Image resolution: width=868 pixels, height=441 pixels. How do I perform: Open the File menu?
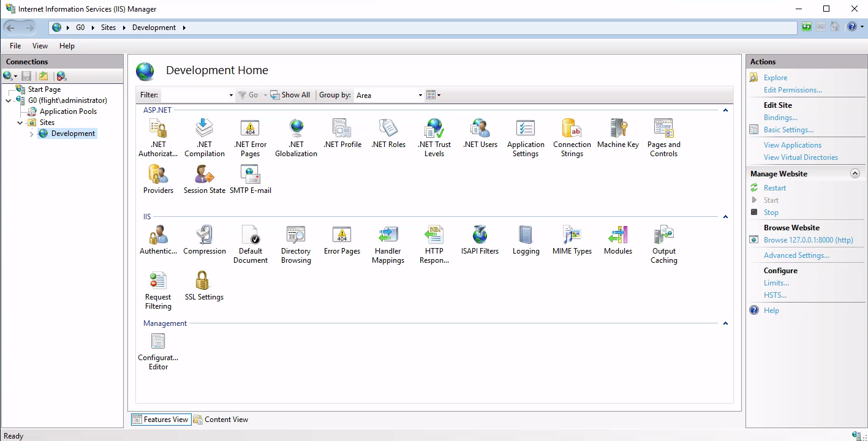tap(15, 46)
